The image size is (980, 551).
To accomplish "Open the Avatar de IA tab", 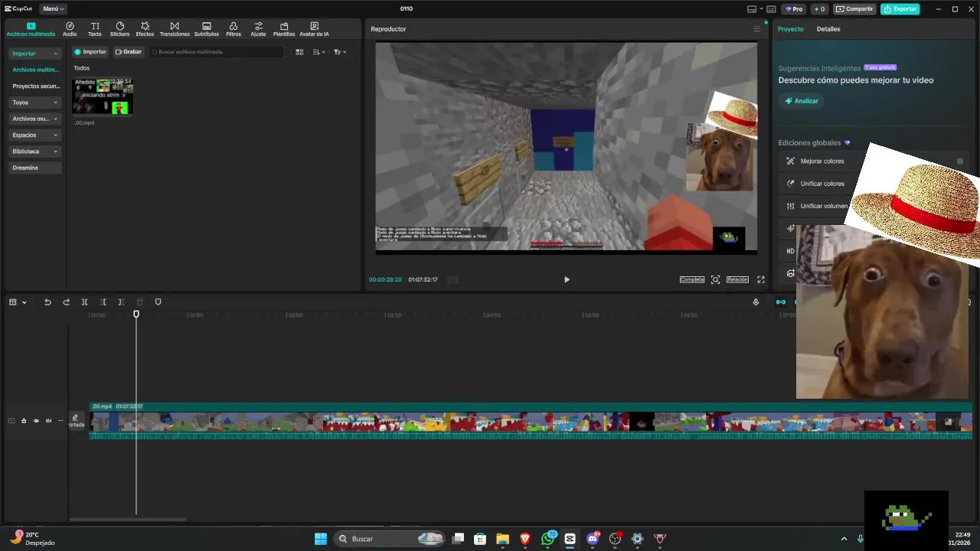I will [x=314, y=29].
